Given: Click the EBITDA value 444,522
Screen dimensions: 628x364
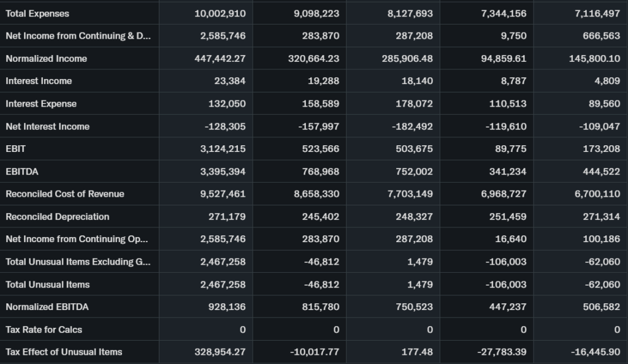Looking at the screenshot, I should [x=602, y=172].
